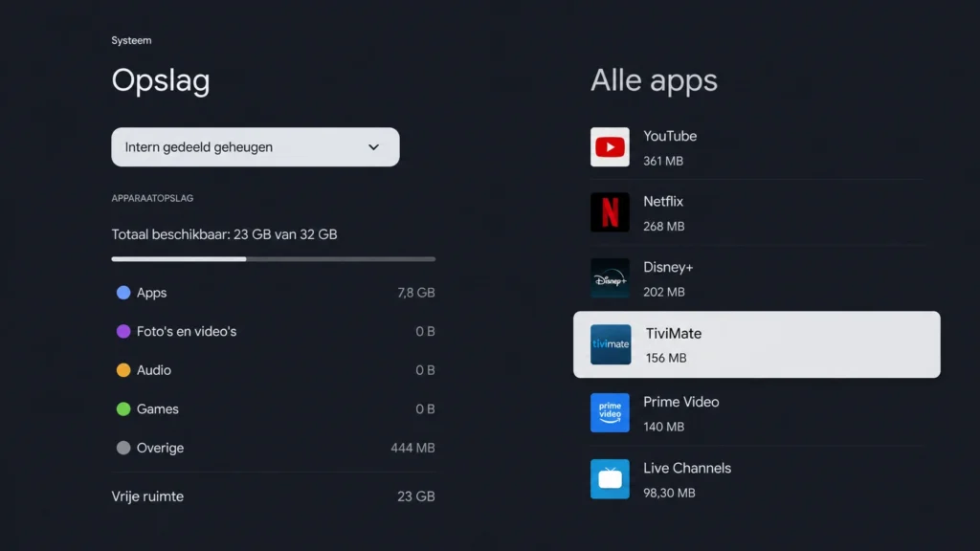
Task: Click the Opslag page heading
Action: pos(161,81)
